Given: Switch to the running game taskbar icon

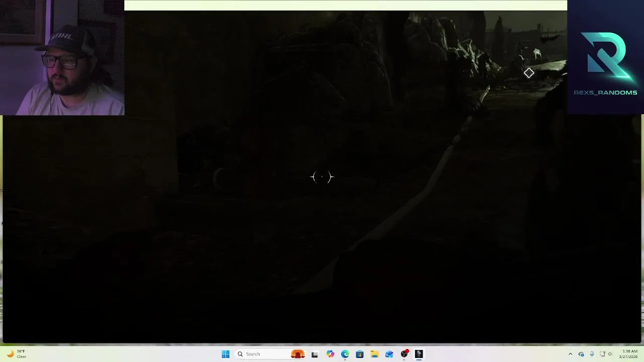Looking at the screenshot, I should click(419, 354).
